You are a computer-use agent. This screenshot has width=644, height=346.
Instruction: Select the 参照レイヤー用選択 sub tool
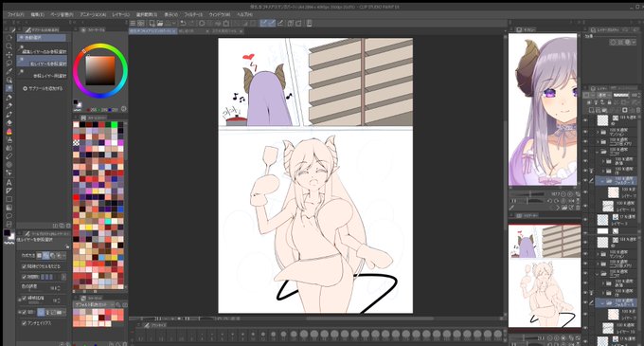tap(42, 74)
